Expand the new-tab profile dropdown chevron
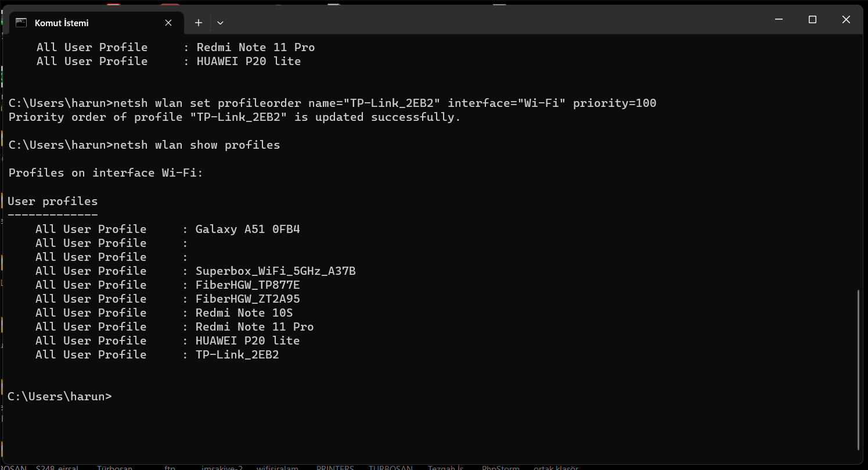Viewport: 868px width, 470px height. coord(220,23)
